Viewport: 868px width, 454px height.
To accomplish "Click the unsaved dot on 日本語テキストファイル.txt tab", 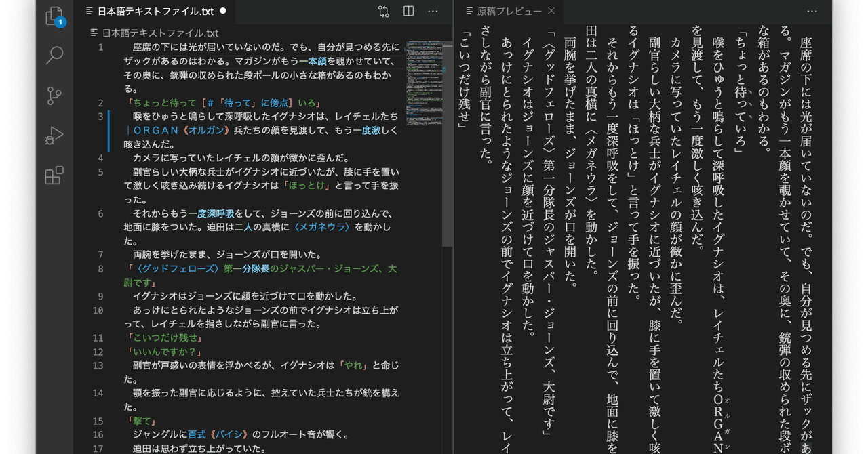I will [223, 12].
